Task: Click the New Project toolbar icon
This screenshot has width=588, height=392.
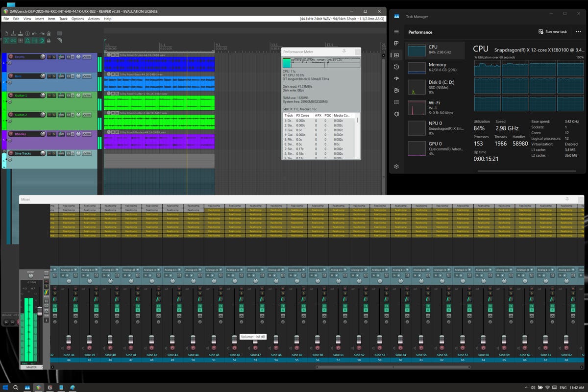Action: (6, 33)
